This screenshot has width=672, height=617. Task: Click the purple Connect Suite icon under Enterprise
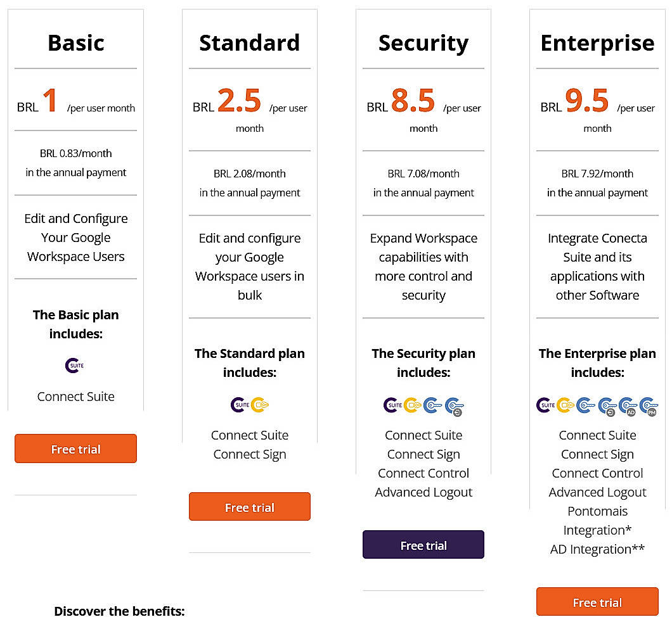pyautogui.click(x=544, y=405)
